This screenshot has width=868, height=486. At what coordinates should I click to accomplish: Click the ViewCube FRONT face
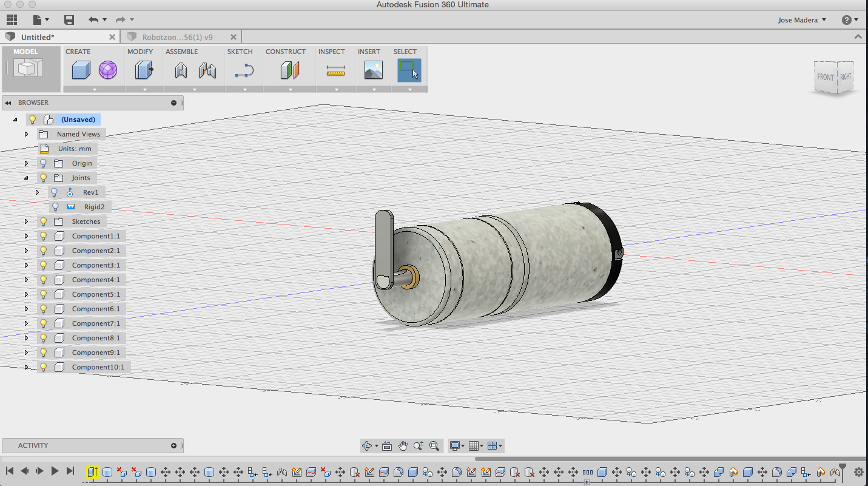(x=825, y=77)
